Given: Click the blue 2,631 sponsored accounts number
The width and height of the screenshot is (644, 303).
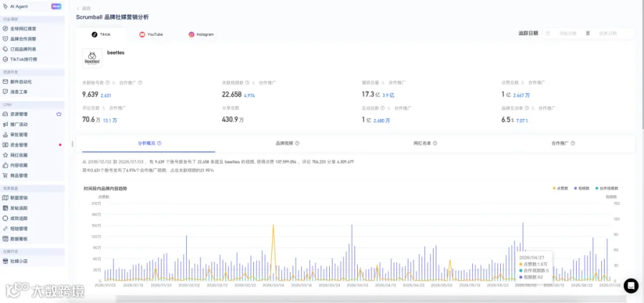Looking at the screenshot, I should click(106, 95).
